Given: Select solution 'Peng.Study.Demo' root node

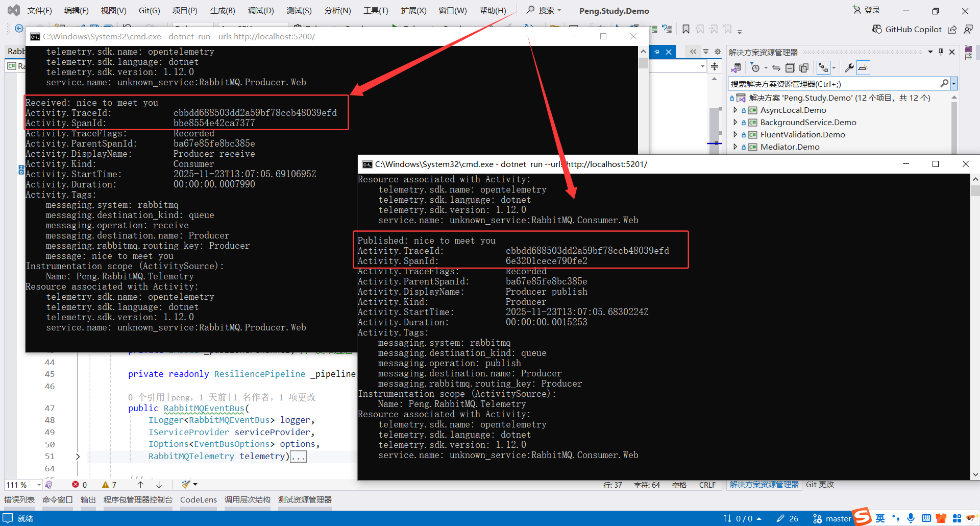Looking at the screenshot, I should pyautogui.click(x=840, y=98).
